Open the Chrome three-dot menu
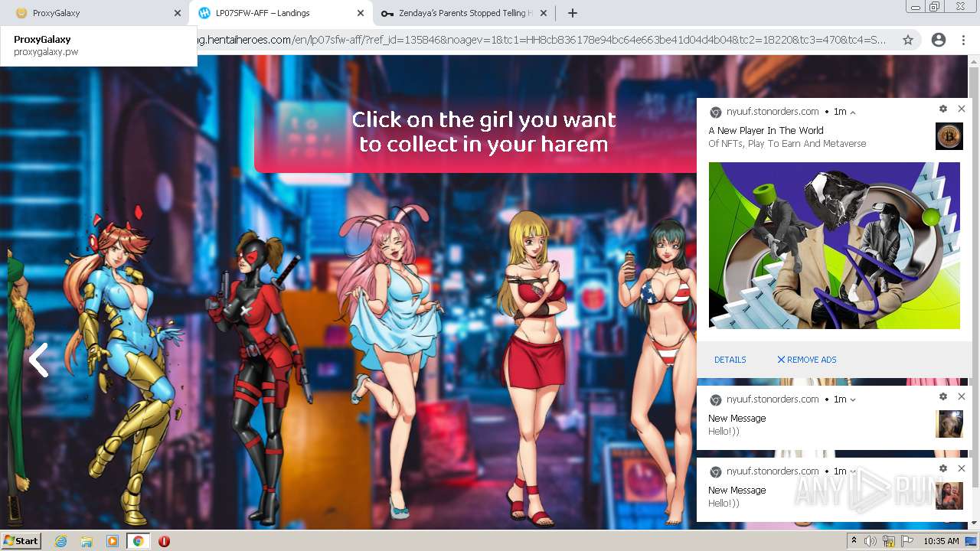 tap(963, 40)
